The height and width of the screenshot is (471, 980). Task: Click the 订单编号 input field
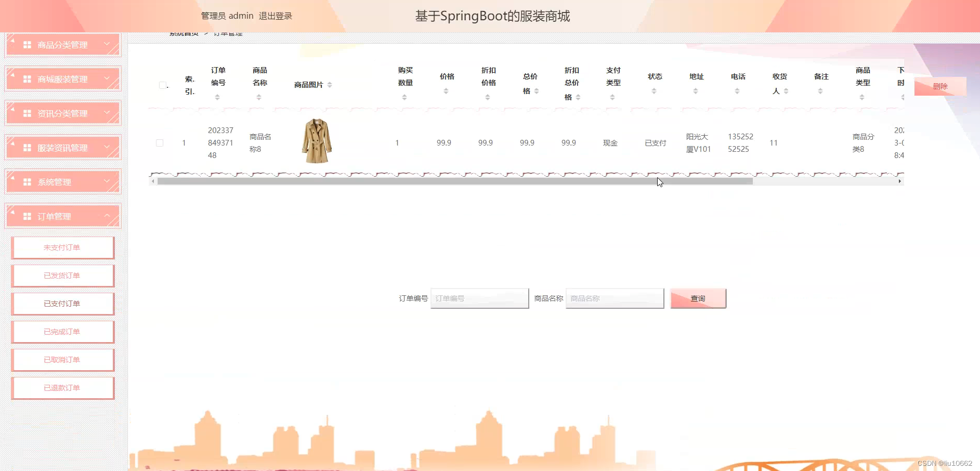coord(480,298)
